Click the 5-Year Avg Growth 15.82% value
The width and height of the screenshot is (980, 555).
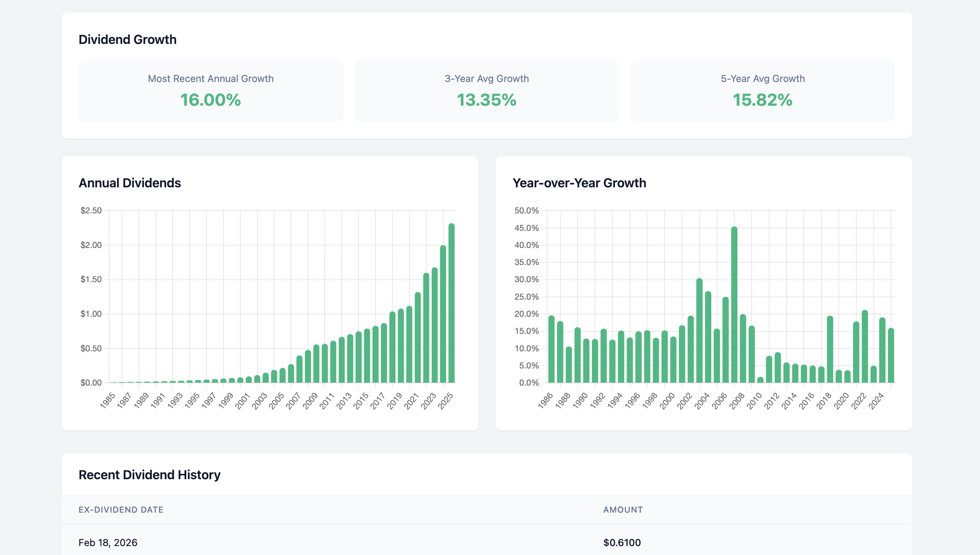tap(762, 100)
